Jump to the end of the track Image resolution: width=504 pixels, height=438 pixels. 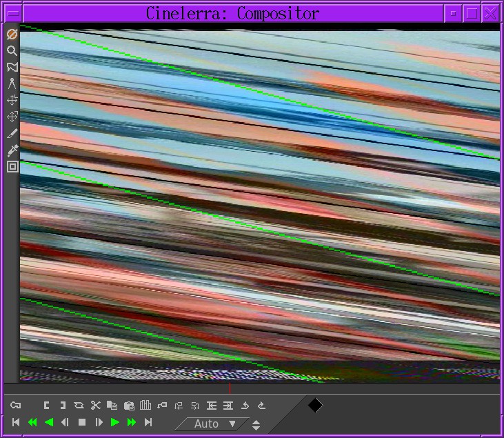(x=148, y=422)
